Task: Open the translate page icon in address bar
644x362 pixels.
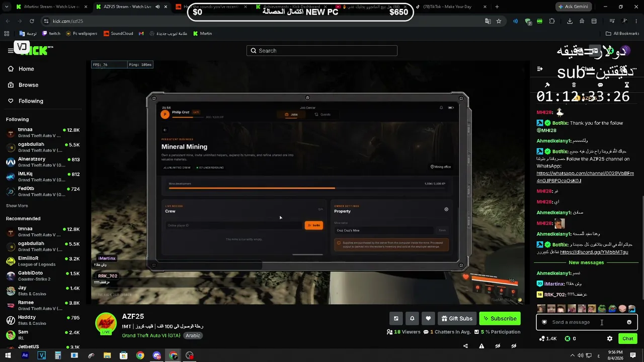Action: coord(488,21)
